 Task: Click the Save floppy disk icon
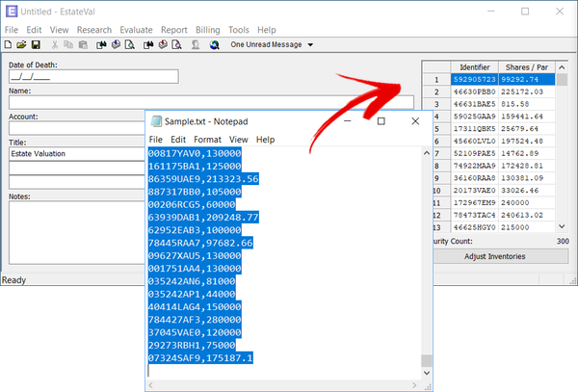(36, 44)
